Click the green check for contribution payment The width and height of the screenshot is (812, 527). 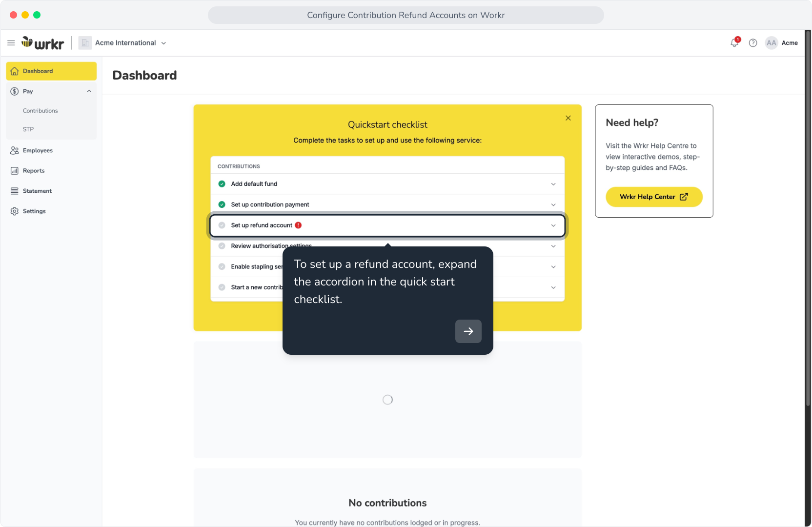[x=222, y=204]
